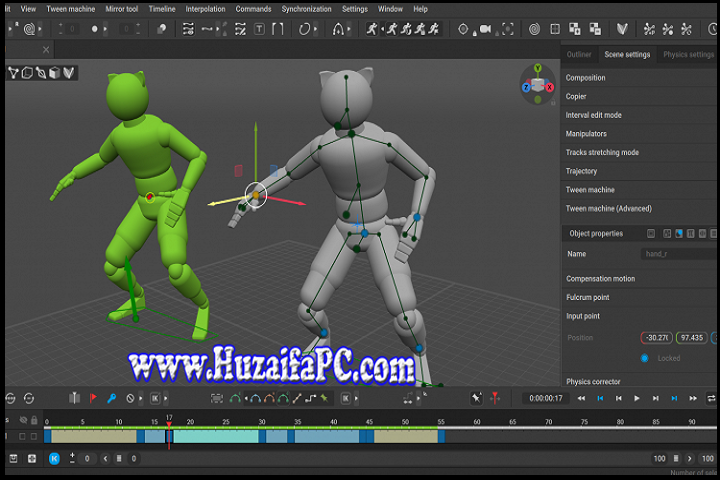
Task: Open the Synchronization menu
Action: 306,9
